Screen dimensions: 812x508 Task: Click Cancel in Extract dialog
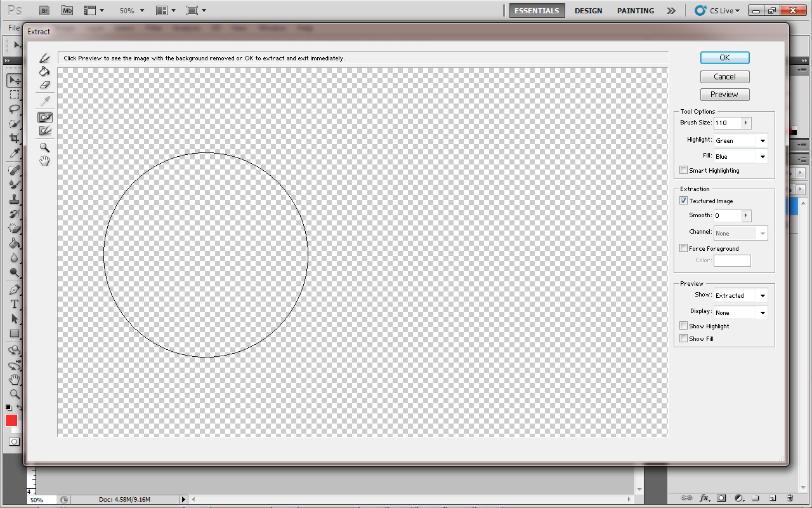pyautogui.click(x=724, y=76)
